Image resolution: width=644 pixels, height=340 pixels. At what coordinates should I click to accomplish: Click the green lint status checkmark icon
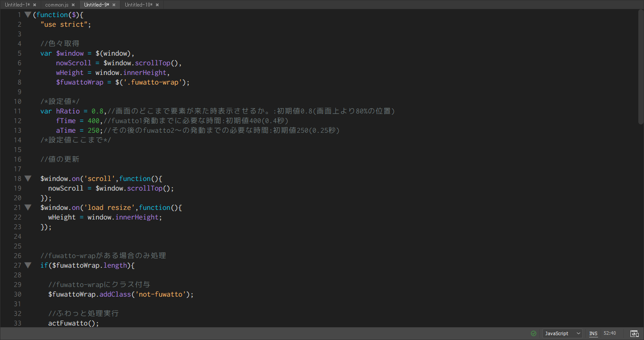tap(534, 333)
